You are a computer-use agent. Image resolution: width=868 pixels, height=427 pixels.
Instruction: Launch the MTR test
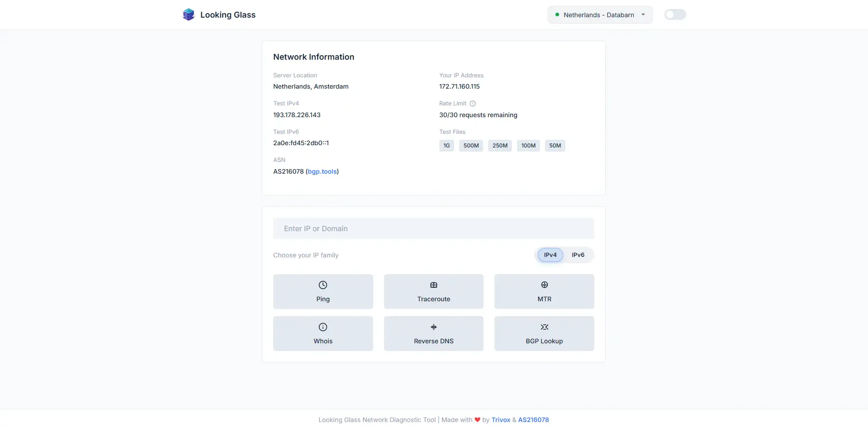544,291
